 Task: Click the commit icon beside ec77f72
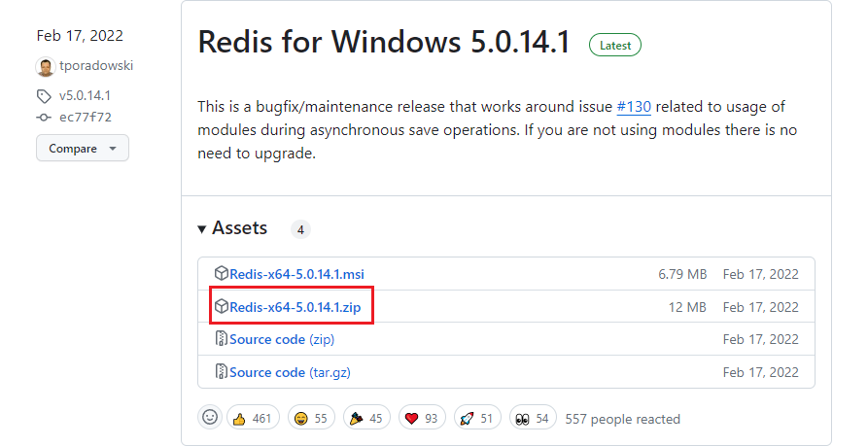(44, 116)
